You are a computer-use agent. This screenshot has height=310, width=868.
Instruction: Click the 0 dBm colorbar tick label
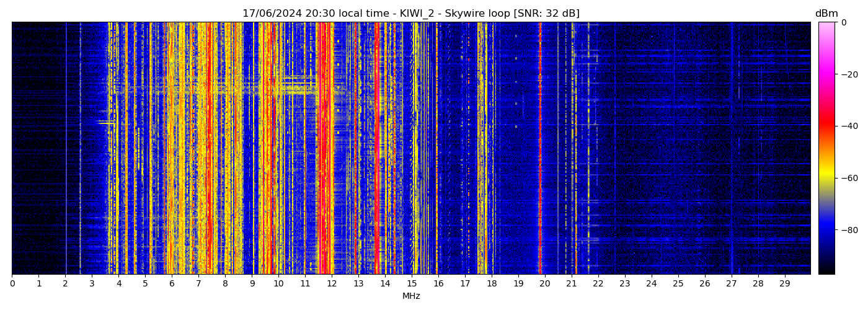point(843,23)
